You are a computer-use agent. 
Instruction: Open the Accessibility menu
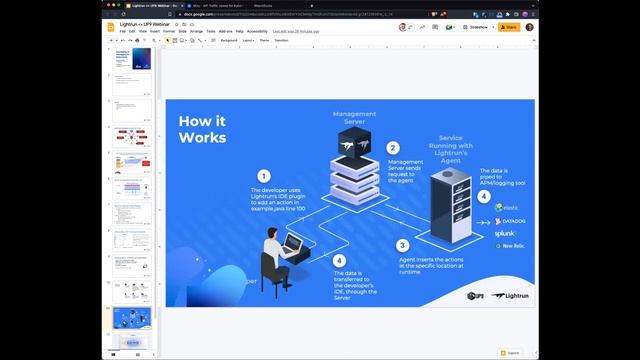point(257,31)
